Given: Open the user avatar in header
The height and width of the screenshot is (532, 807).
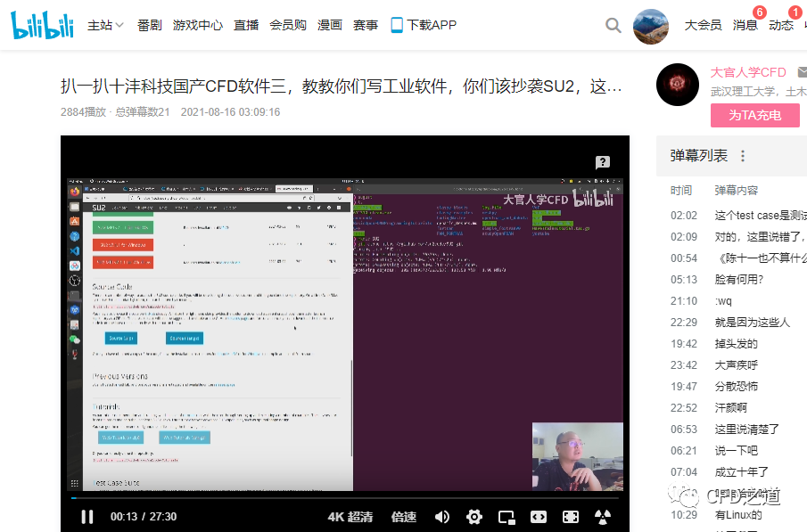Looking at the screenshot, I should pos(651,26).
